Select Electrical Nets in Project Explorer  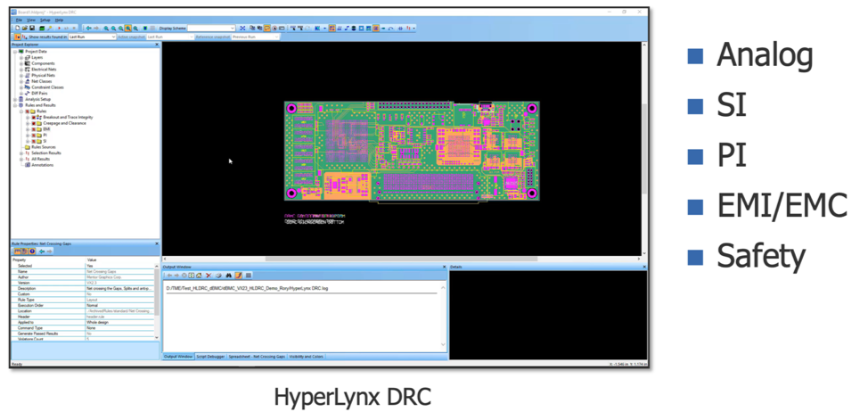[44, 70]
